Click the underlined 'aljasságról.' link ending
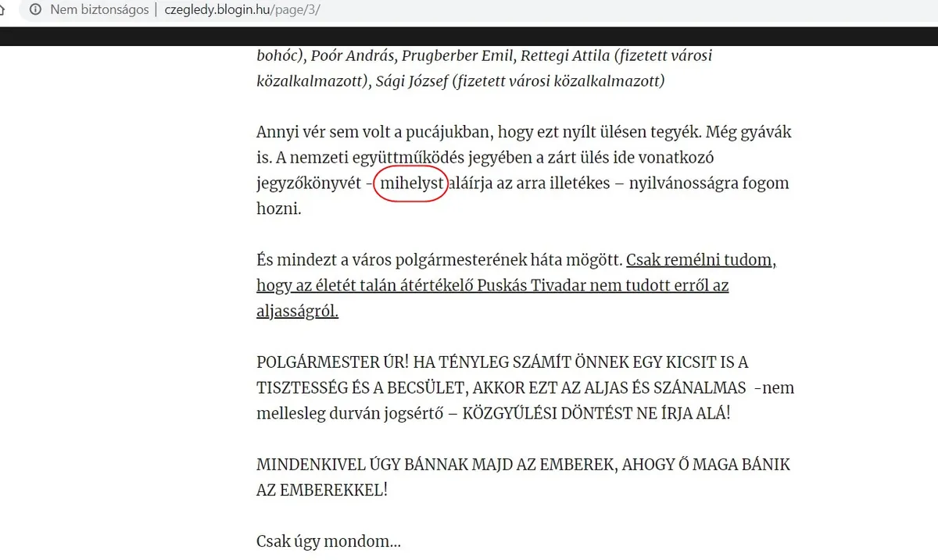This screenshot has width=938, height=560. tap(298, 311)
